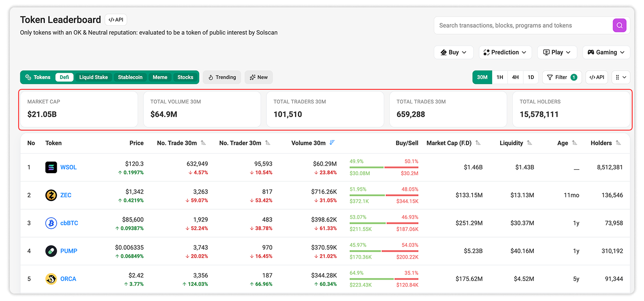The image size is (644, 301).
Task: Click the ZEC token logo
Action: 51,195
